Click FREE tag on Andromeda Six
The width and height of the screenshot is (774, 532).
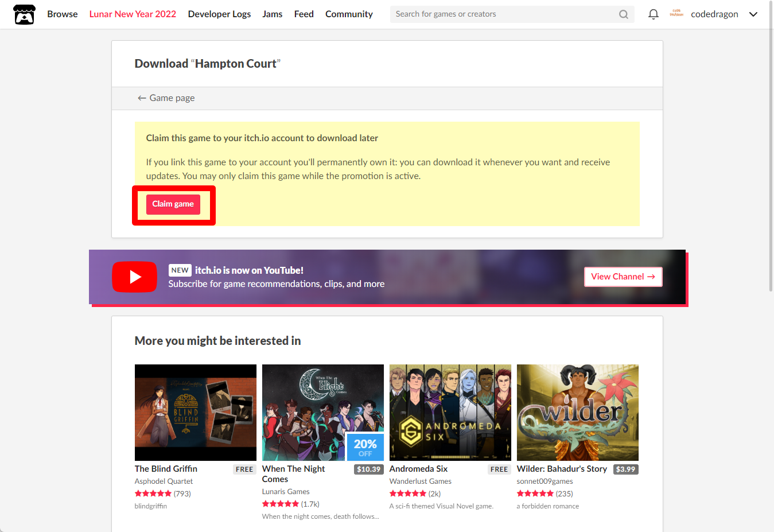499,469
